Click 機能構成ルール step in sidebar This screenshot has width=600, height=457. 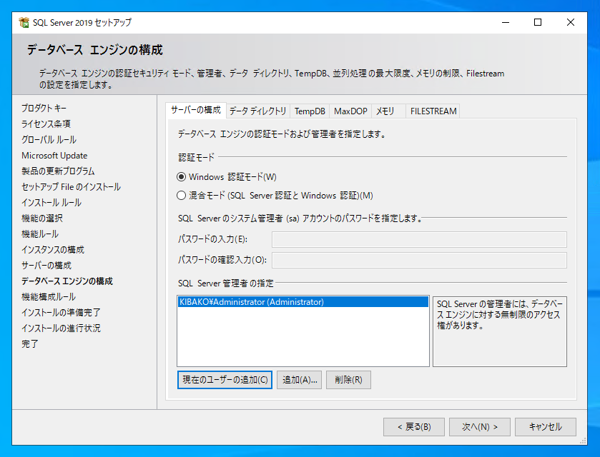(49, 297)
